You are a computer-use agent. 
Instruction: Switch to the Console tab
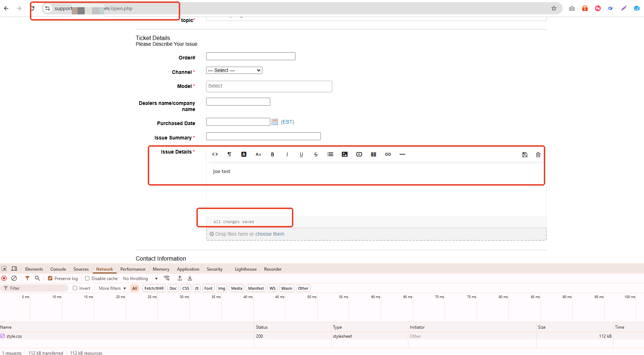point(58,269)
